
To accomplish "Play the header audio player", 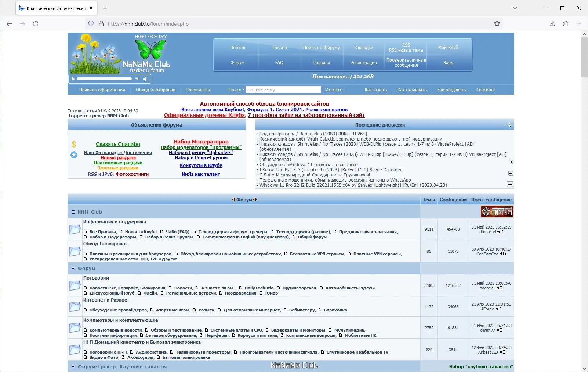I will tap(73, 79).
